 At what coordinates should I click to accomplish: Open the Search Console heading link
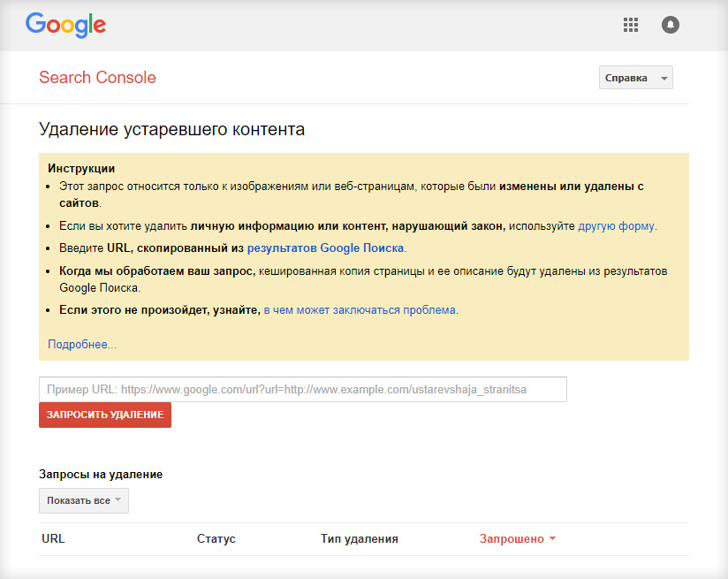point(97,77)
